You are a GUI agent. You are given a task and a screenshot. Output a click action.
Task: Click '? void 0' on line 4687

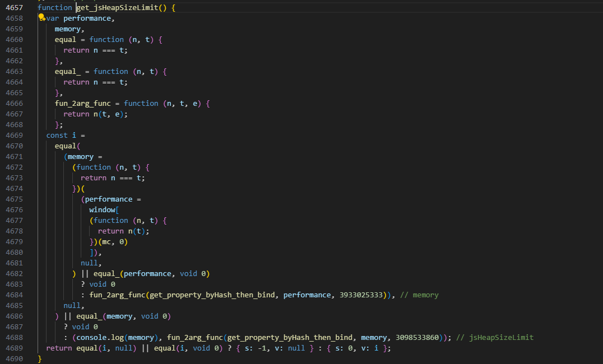pyautogui.click(x=80, y=326)
